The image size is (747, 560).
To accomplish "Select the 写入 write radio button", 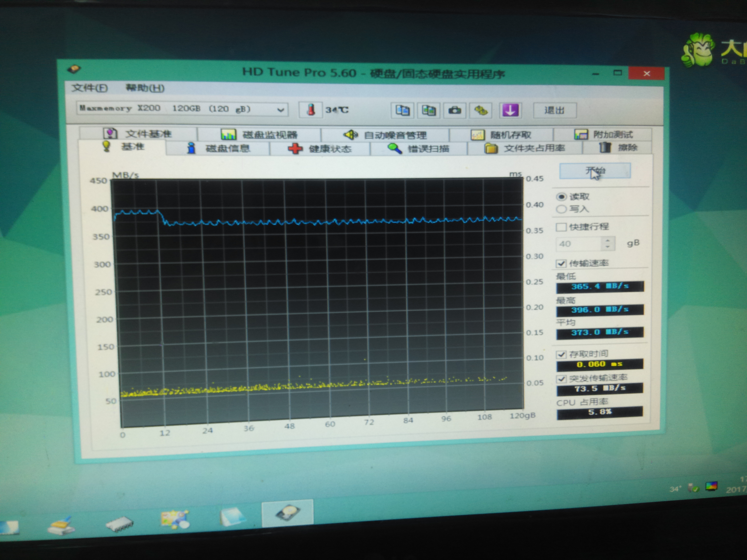I will click(561, 209).
